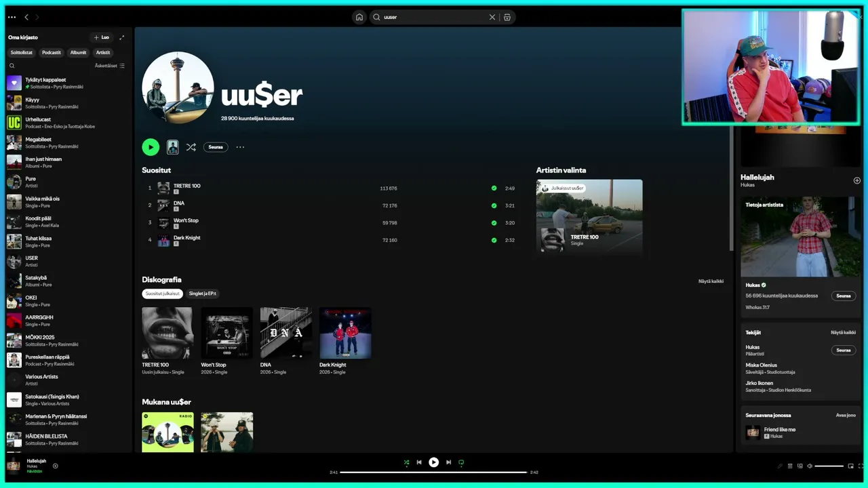Click the artist preview thumbnail beside play
Screen dimensions: 868x488
[173, 147]
